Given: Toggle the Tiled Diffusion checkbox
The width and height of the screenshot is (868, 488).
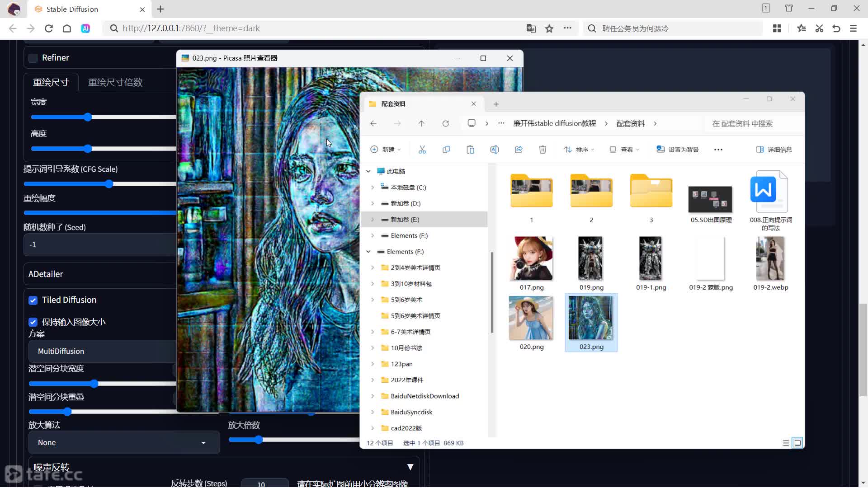Looking at the screenshot, I should pyautogui.click(x=33, y=300).
